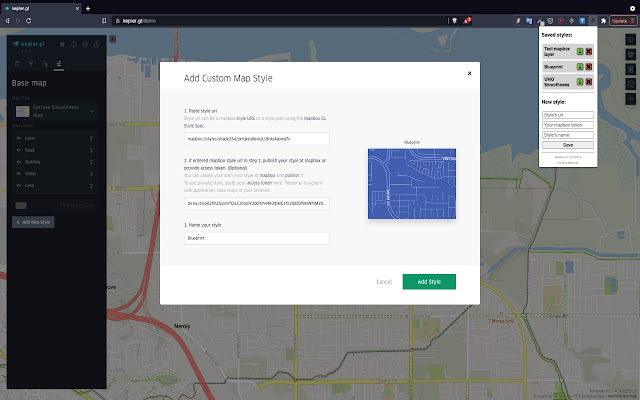Click the fourth map control button at right edge
The height and width of the screenshot is (400, 640).
click(x=631, y=84)
